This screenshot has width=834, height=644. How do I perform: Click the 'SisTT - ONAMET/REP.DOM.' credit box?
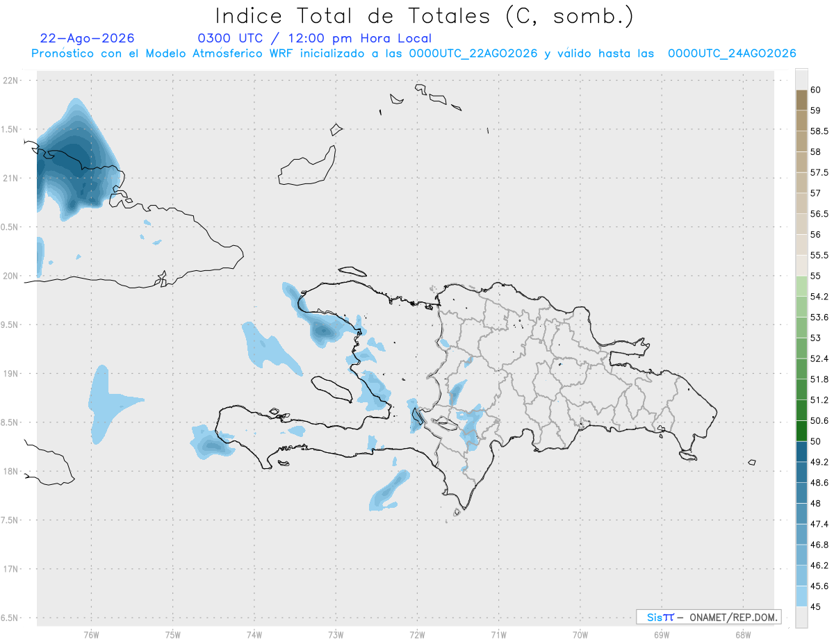pyautogui.click(x=708, y=617)
